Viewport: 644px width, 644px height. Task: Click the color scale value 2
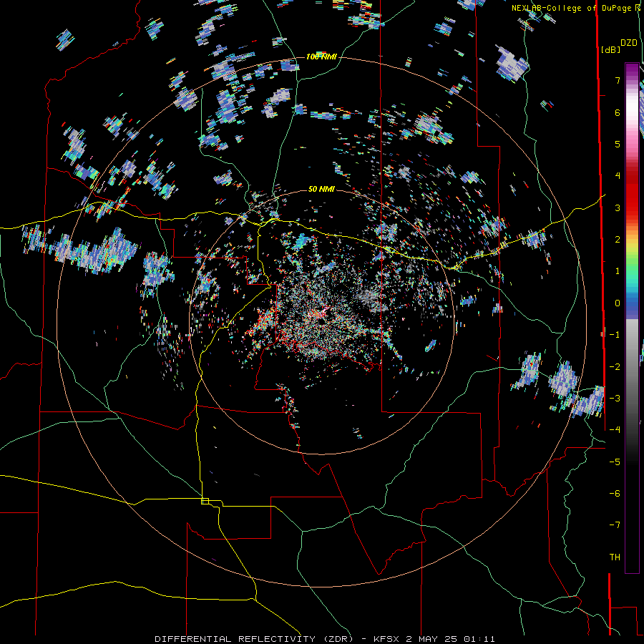click(x=618, y=240)
